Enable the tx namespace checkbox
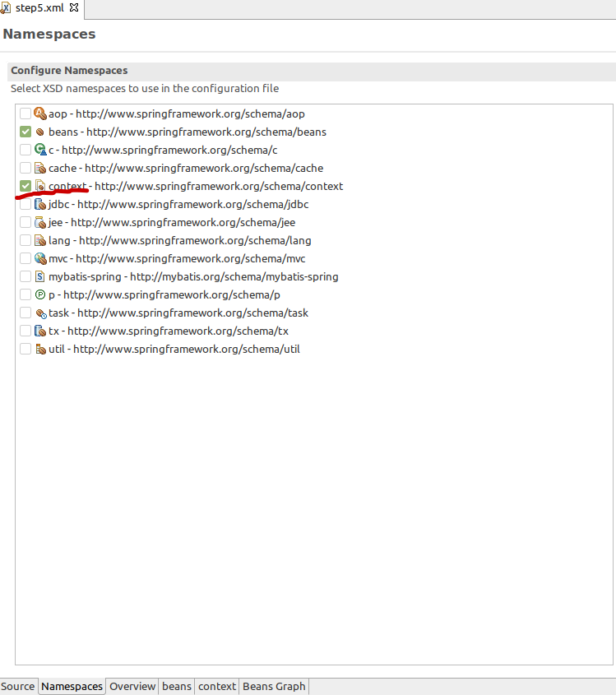 25,331
